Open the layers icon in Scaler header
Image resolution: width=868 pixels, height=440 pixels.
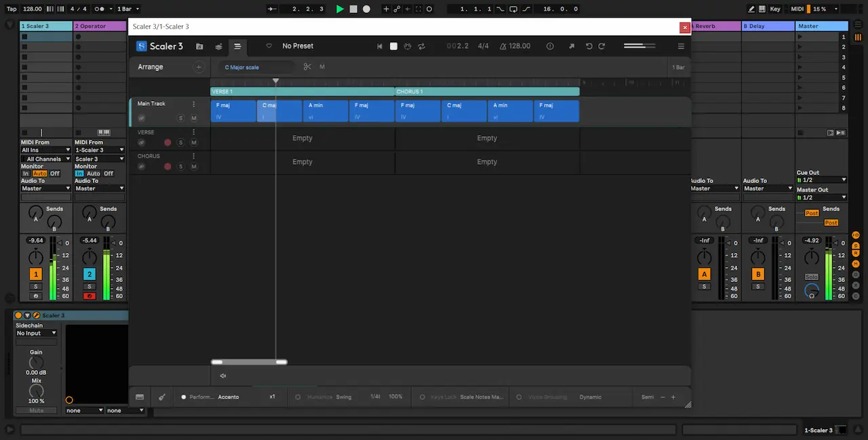[x=218, y=46]
